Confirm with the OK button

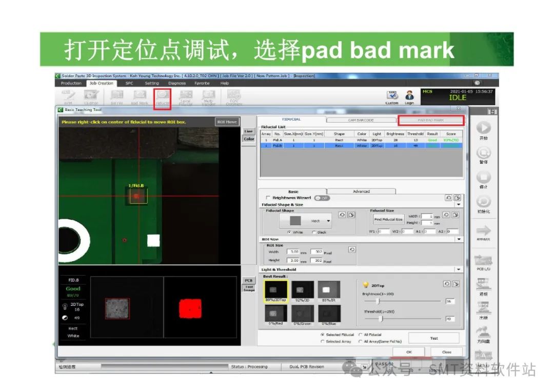point(409,352)
